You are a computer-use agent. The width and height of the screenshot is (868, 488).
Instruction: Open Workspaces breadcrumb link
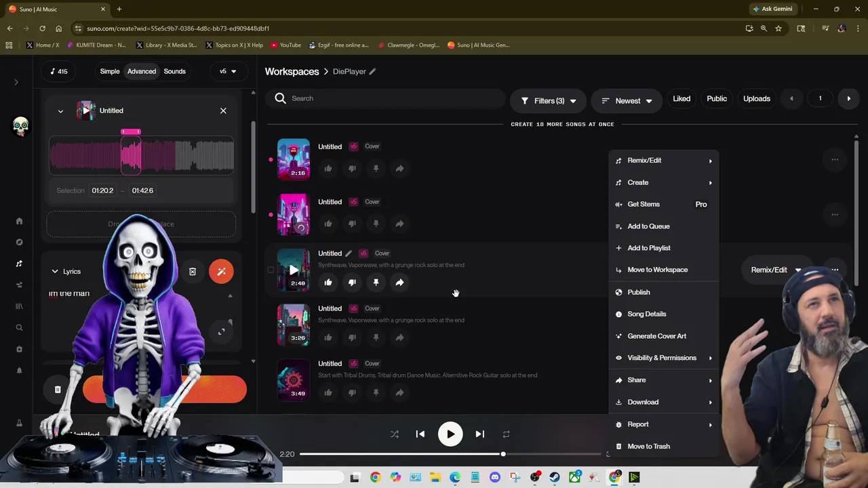[x=292, y=71]
